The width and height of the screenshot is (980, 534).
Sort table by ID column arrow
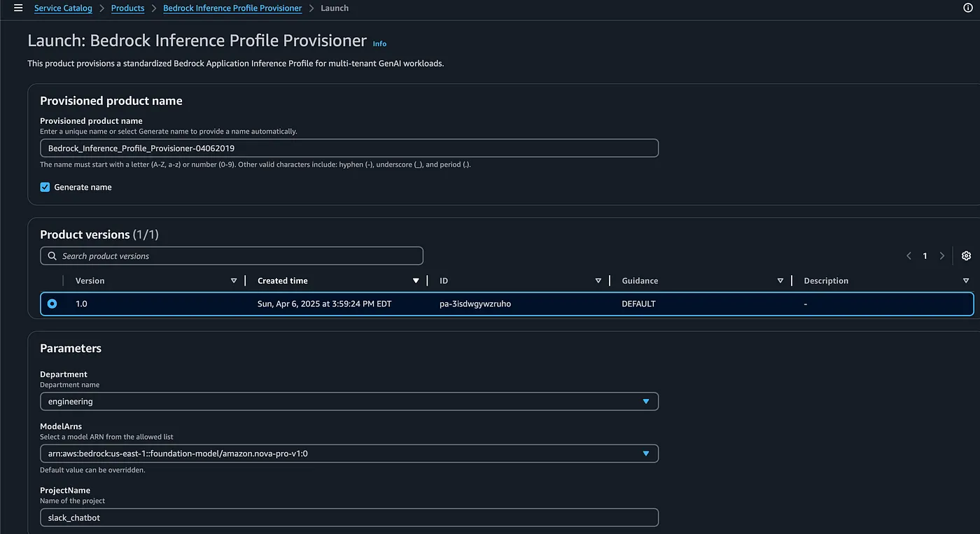[x=598, y=281]
